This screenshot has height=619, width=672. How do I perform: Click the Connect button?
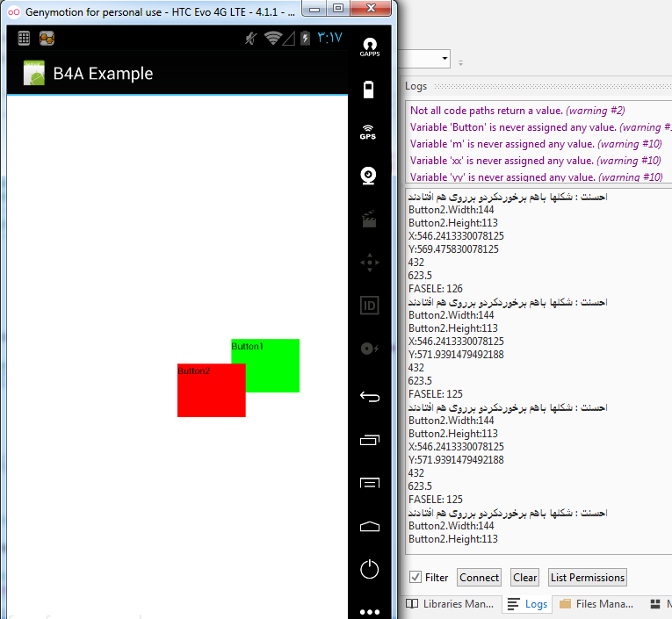479,578
